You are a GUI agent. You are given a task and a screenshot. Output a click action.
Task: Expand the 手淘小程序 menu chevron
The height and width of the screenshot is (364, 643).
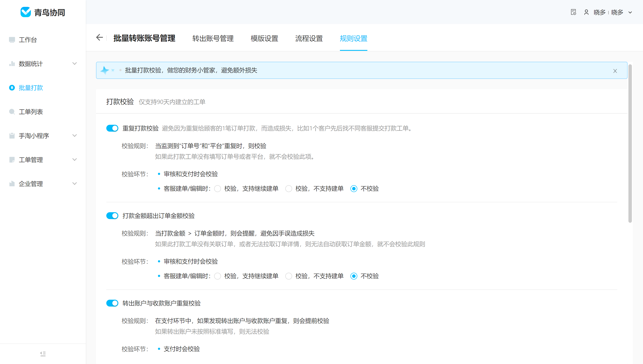pyautogui.click(x=74, y=135)
